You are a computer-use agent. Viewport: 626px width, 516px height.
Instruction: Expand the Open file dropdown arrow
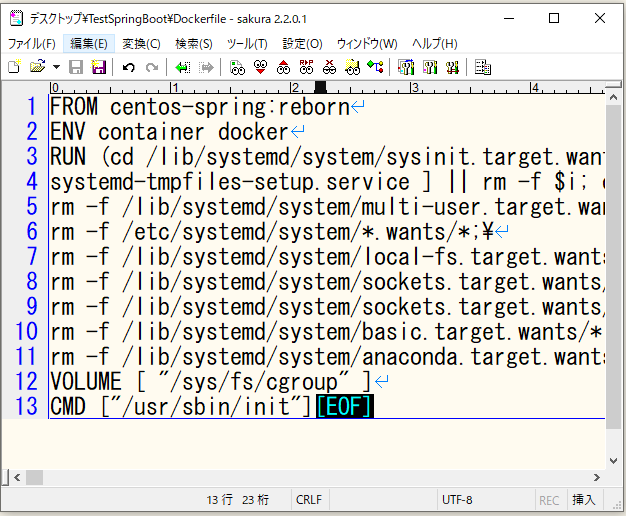56,67
